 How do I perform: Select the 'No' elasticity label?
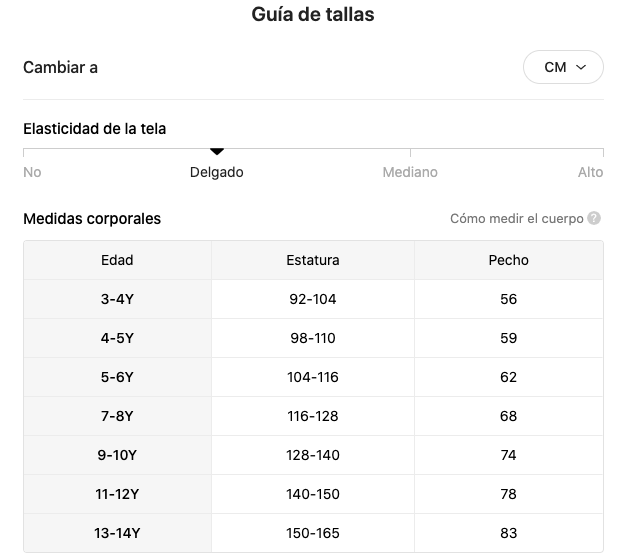tap(32, 172)
